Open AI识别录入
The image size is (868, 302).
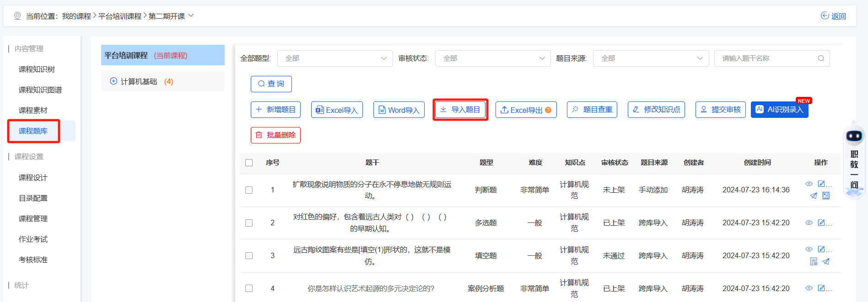click(779, 110)
